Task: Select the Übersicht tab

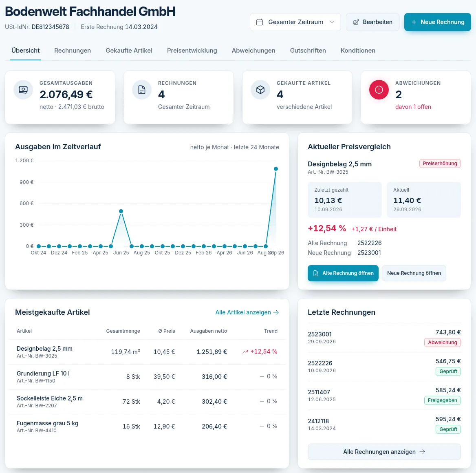Action: coord(26,51)
